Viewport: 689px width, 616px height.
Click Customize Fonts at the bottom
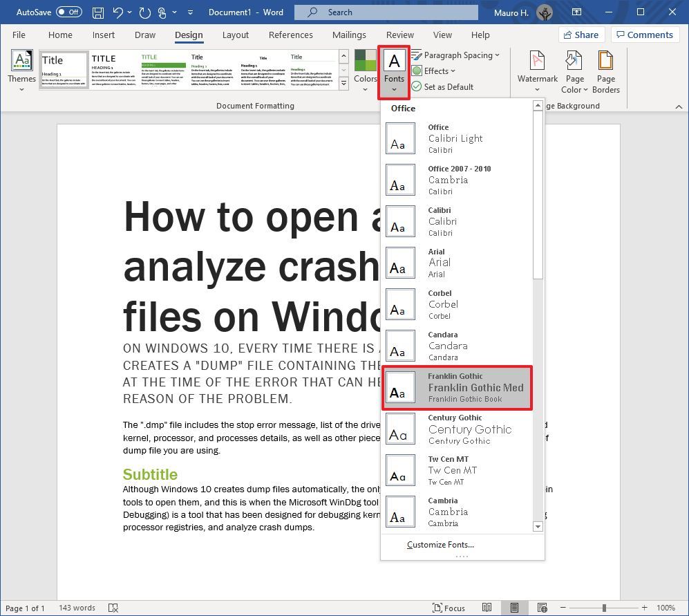click(x=440, y=545)
